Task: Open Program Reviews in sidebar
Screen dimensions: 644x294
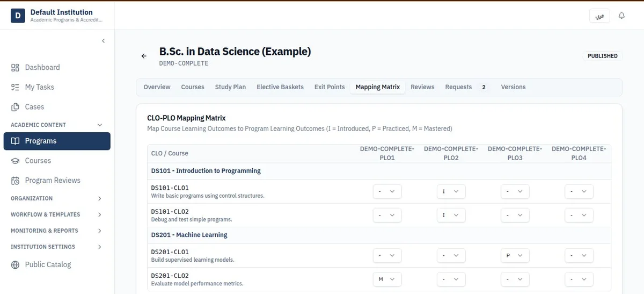Action: click(x=57, y=181)
